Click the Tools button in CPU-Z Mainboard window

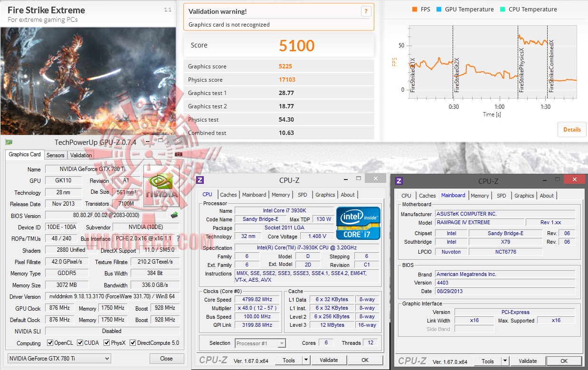pyautogui.click(x=488, y=361)
